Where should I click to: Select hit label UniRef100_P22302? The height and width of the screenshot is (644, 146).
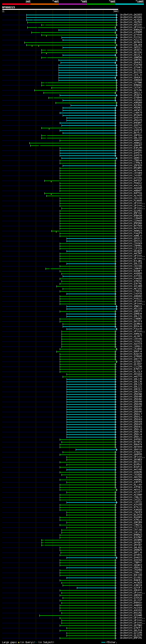(131, 37)
